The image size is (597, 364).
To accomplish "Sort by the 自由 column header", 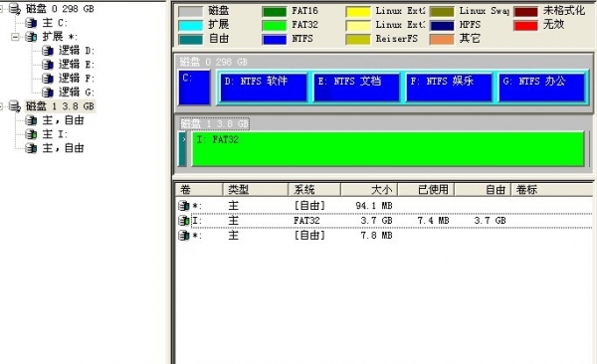I will (483, 189).
